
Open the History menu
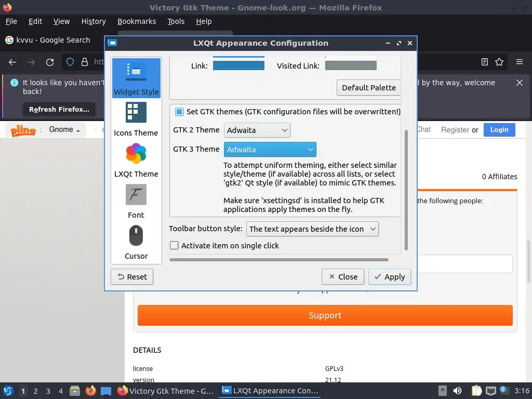[x=94, y=21]
